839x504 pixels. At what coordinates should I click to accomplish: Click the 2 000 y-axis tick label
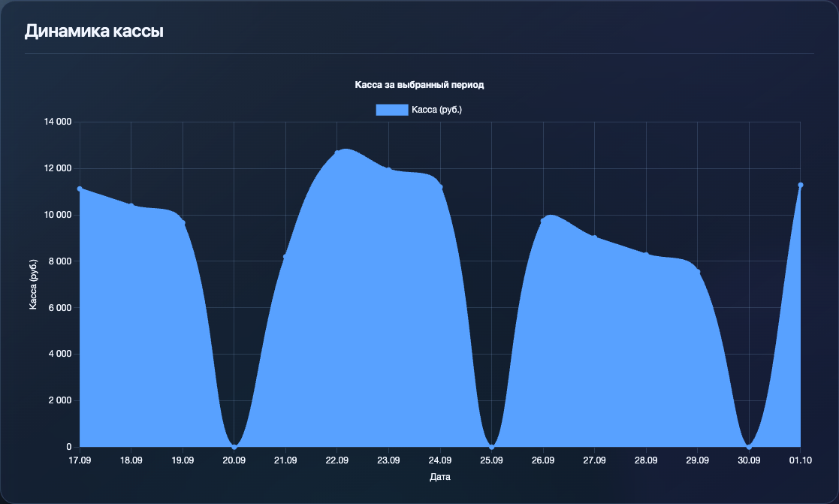coord(60,400)
